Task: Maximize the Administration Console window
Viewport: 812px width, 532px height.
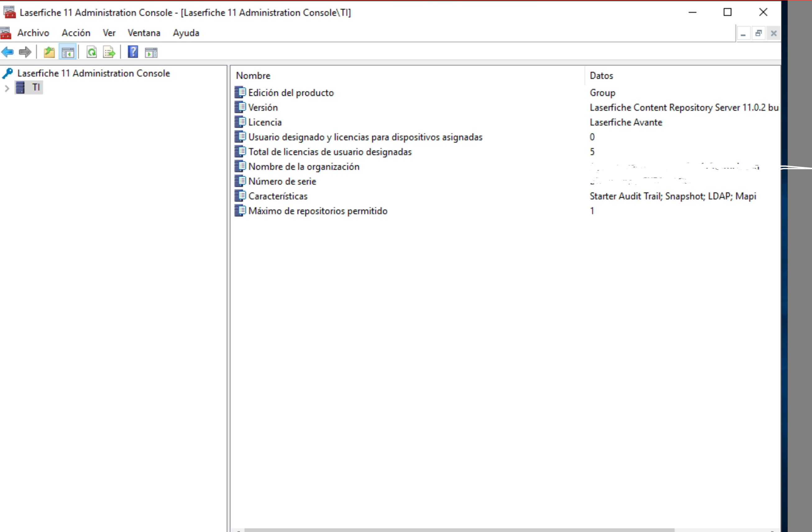Action: (727, 12)
